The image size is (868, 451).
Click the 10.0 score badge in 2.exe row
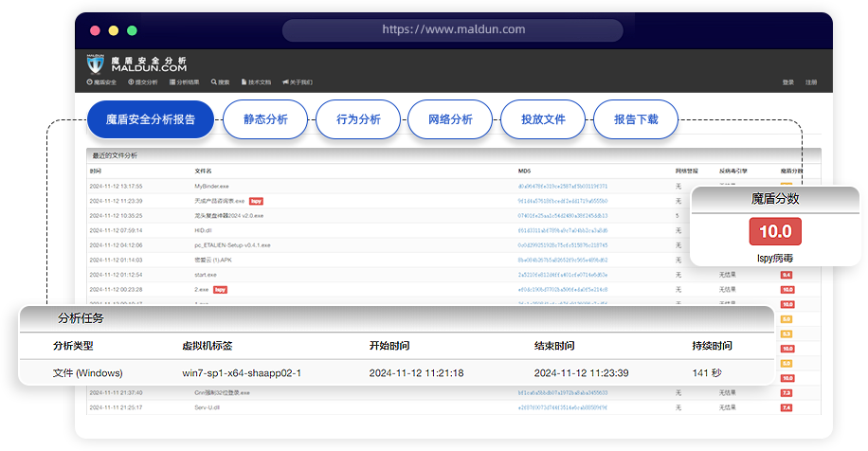(x=787, y=289)
